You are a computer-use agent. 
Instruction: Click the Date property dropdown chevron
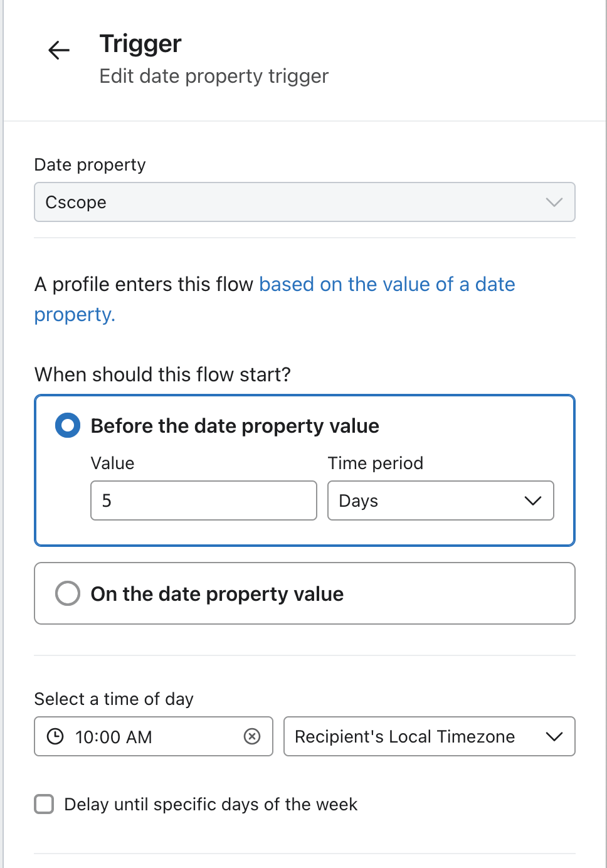click(x=554, y=202)
